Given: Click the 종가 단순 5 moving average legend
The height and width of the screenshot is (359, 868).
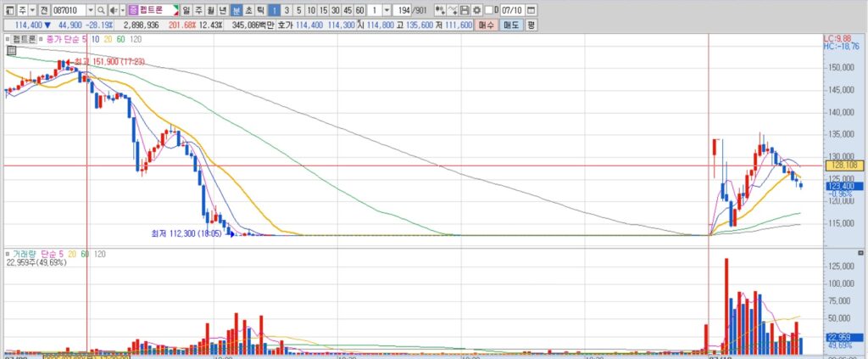Looking at the screenshot, I should pos(66,39).
